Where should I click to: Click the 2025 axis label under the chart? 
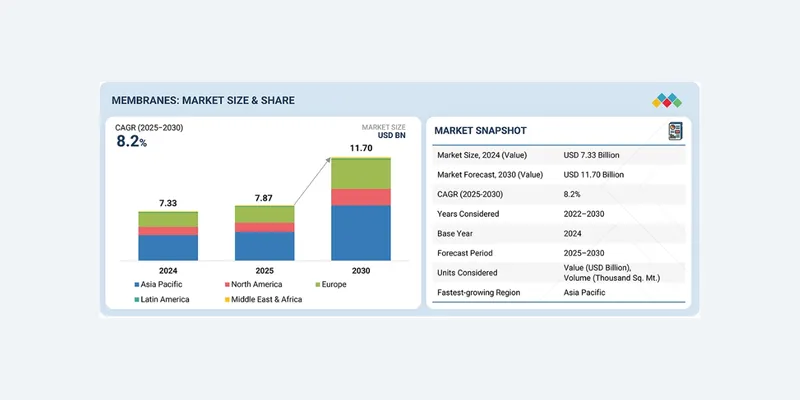tap(264, 271)
